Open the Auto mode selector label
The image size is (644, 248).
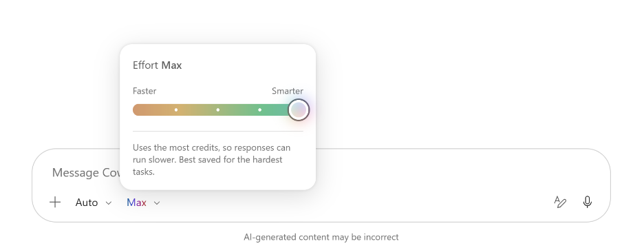click(x=87, y=203)
